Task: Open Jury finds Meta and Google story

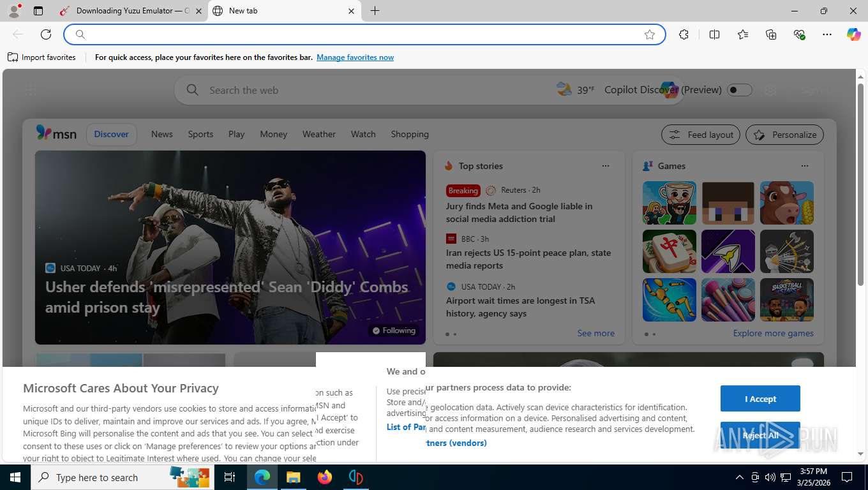Action: [x=520, y=212]
